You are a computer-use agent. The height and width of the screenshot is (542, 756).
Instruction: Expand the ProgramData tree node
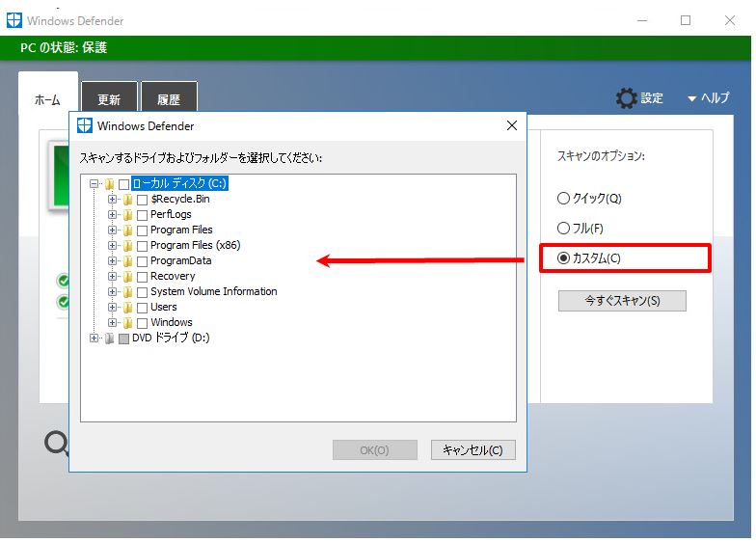[112, 260]
